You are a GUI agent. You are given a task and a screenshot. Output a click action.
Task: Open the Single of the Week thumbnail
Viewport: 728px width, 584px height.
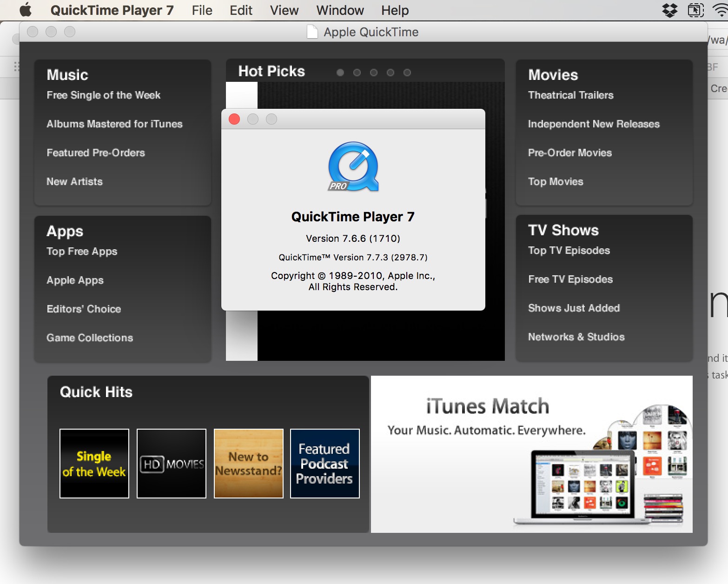point(94,464)
